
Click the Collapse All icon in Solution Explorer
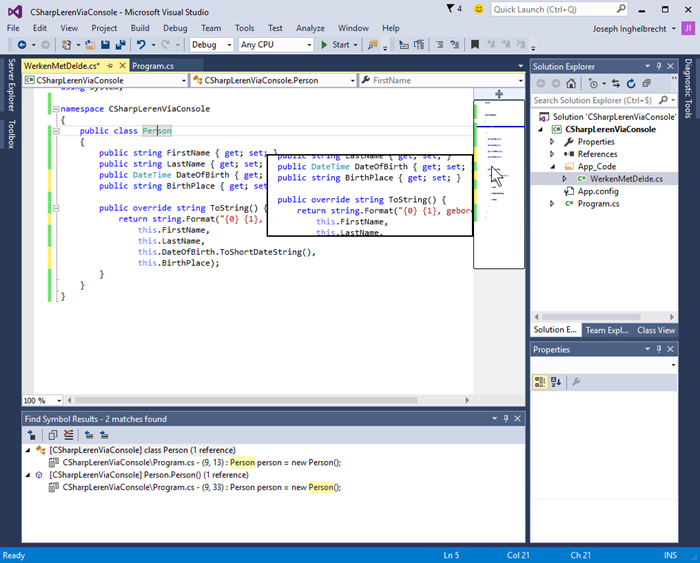click(x=646, y=83)
